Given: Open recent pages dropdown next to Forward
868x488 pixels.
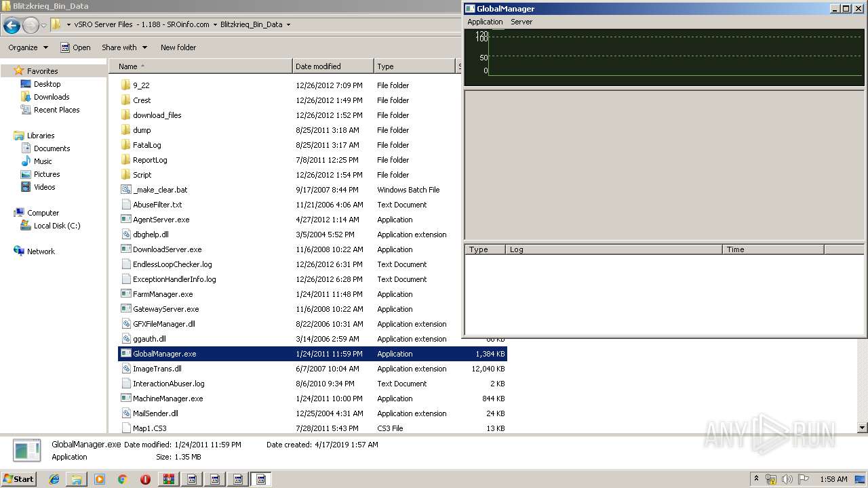Looking at the screenshot, I should point(43,26).
